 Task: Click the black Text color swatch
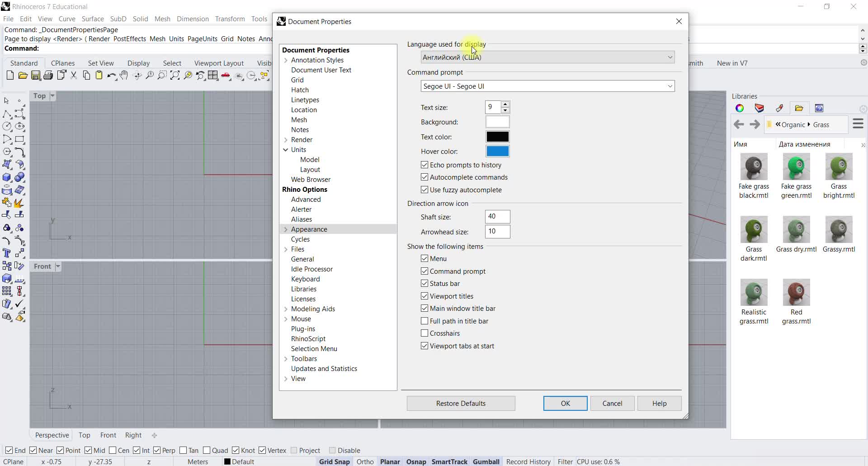click(497, 137)
